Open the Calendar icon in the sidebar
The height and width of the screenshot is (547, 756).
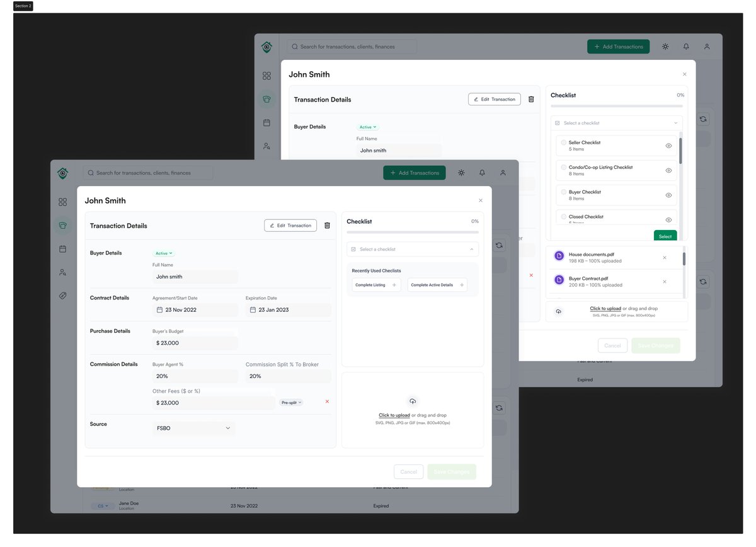tap(62, 248)
